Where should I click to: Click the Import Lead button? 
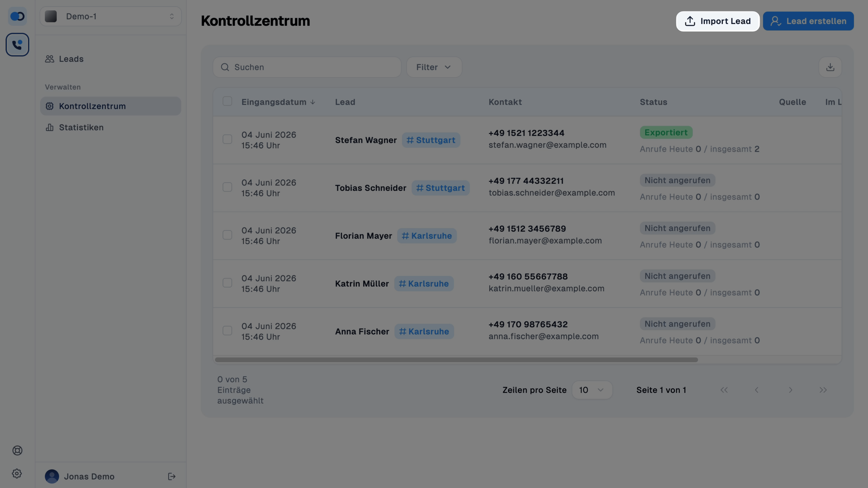[x=718, y=21]
